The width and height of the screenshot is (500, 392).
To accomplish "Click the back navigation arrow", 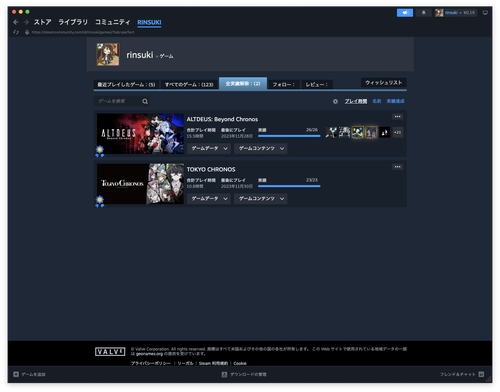I will [16, 22].
